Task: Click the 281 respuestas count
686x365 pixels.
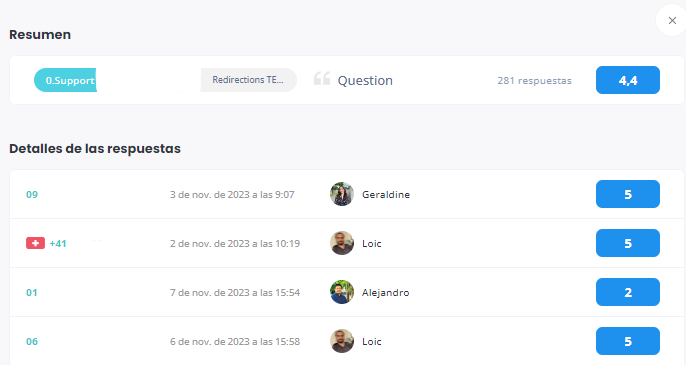Action: tap(534, 81)
